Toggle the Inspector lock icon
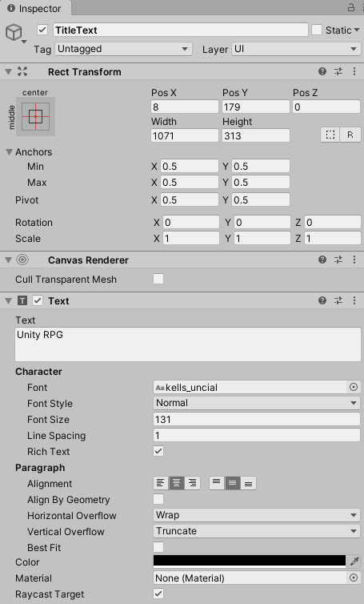Viewport: 364px width, 604px height. 351,7
